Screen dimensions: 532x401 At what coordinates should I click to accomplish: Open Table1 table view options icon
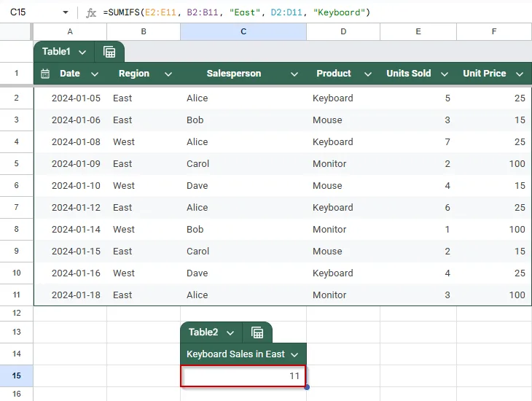pos(109,52)
